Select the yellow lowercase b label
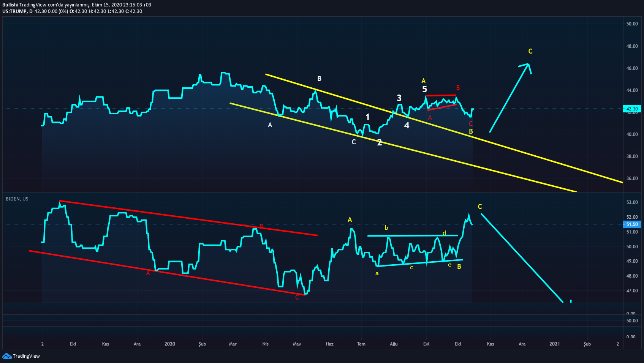 (x=386, y=228)
